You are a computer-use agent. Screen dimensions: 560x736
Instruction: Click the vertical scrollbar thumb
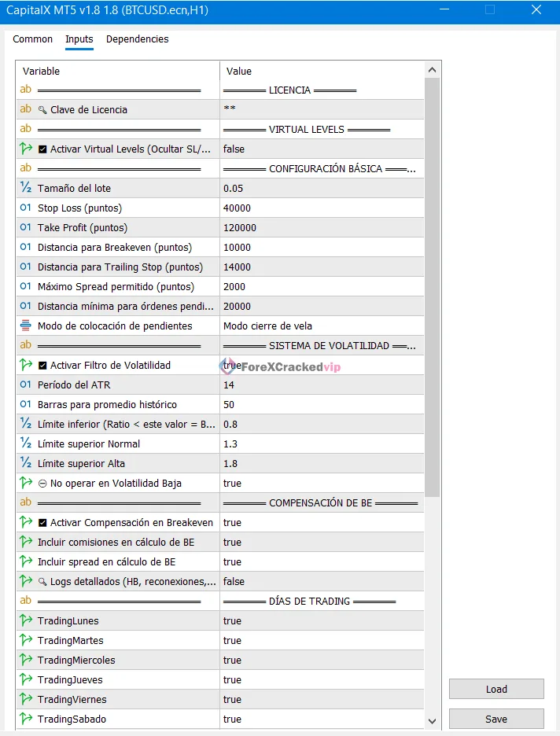point(433,287)
